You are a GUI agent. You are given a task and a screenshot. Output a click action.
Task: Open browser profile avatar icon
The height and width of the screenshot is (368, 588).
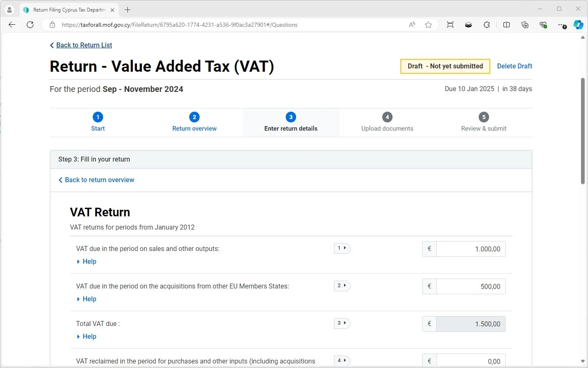pos(9,10)
